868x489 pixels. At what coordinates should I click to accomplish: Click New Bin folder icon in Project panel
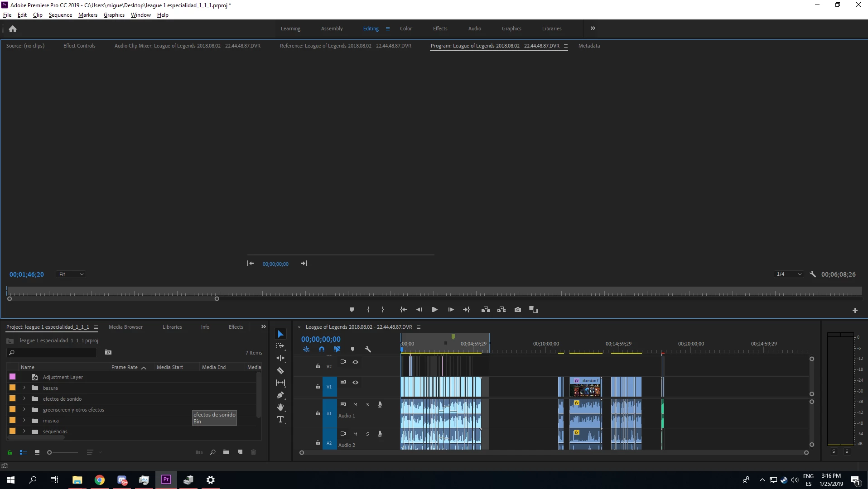pos(226,452)
